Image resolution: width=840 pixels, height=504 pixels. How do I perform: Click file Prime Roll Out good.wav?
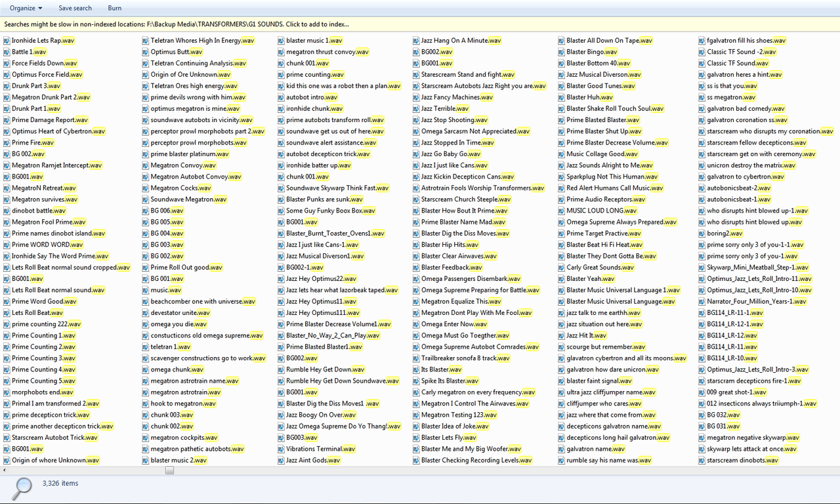[x=187, y=268]
